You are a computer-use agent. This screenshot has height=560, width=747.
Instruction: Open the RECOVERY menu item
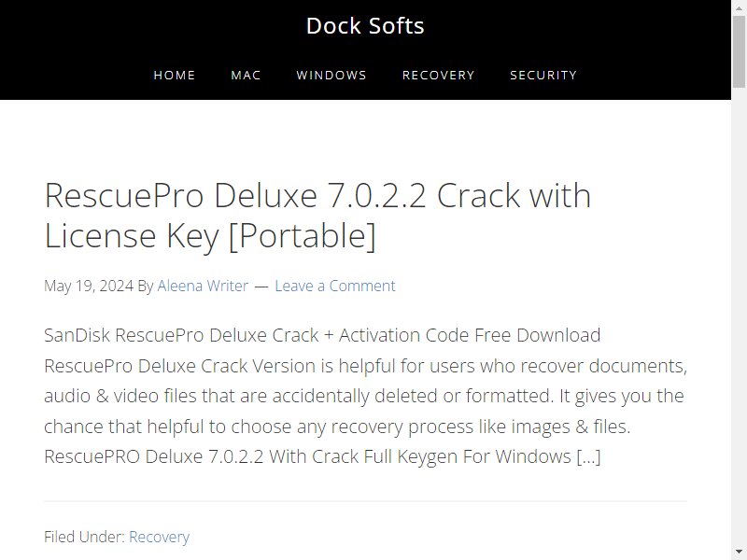click(438, 76)
